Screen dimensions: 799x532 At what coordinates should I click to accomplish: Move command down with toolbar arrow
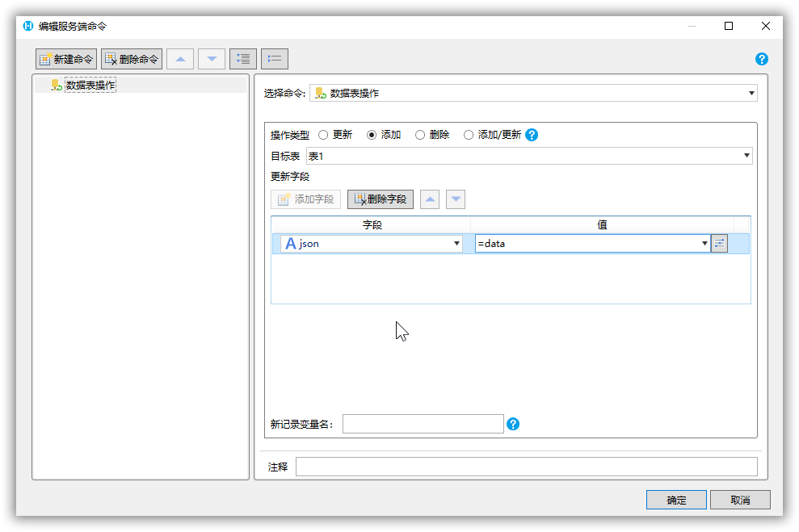[x=212, y=59]
